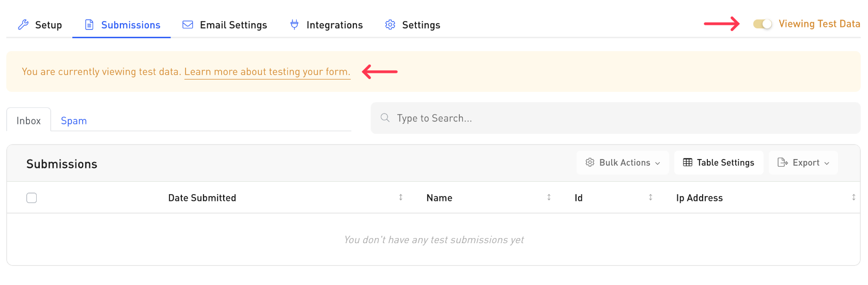Image resolution: width=868 pixels, height=285 pixels.
Task: Click the Export file icon
Action: pos(782,163)
